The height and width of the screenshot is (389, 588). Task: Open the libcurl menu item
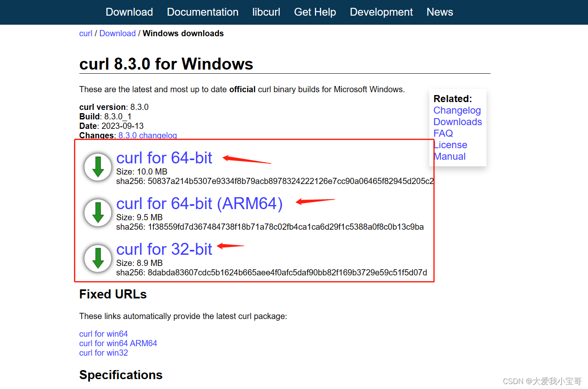coord(266,12)
